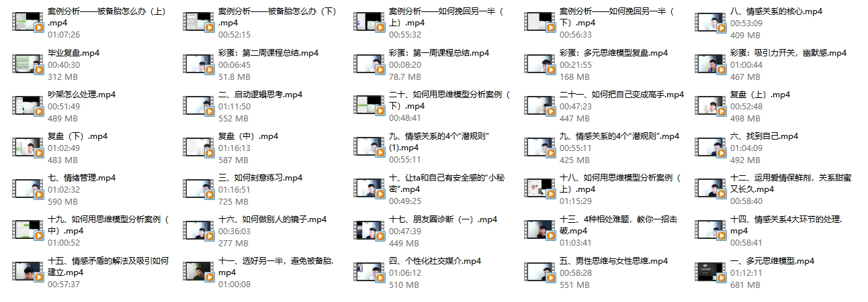Click 二、启动逻辑思考.mp4 video icon

click(198, 106)
